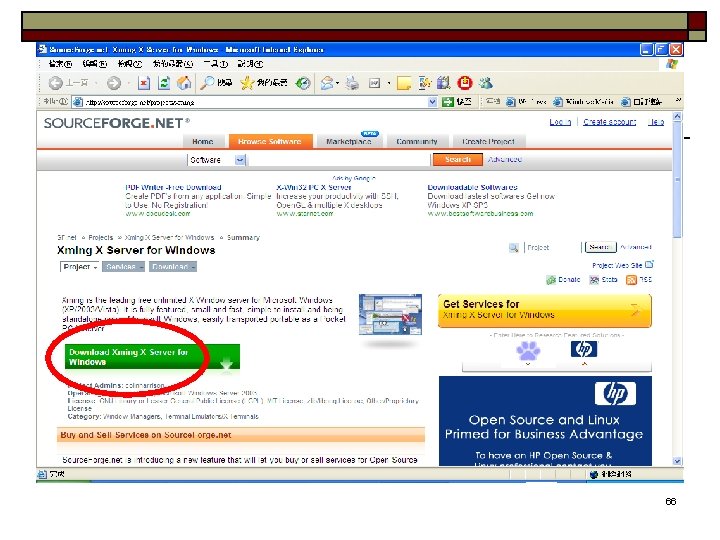
Task: Click the Get Services for banner
Action: [545, 310]
